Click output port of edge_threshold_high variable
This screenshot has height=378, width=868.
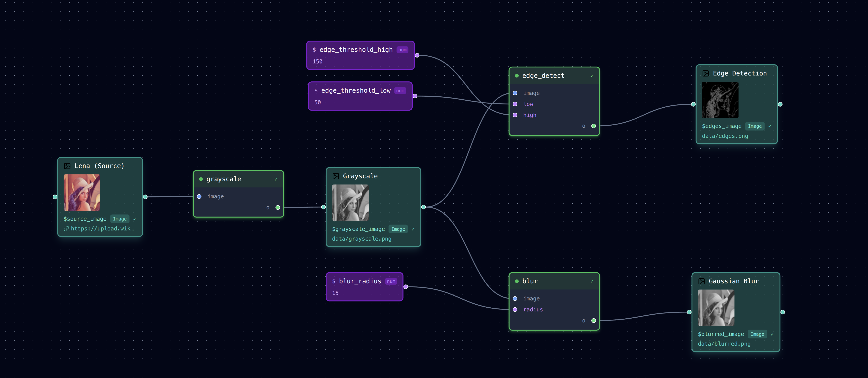pos(417,55)
